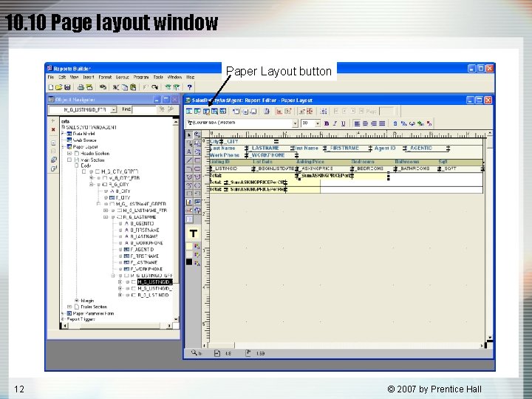The height and width of the screenshot is (399, 532).
Task: Click the Paper Layout button in Report Editor toolbar
Action: click(206, 112)
